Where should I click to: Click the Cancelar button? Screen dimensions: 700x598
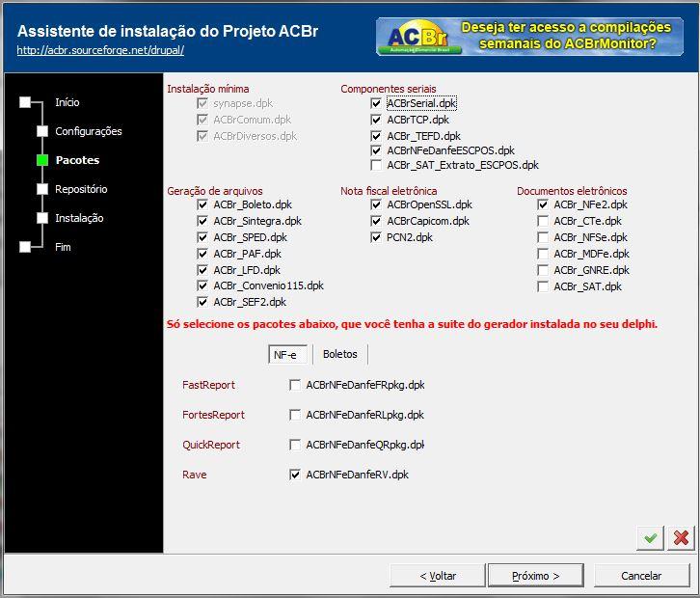pyautogui.click(x=641, y=576)
